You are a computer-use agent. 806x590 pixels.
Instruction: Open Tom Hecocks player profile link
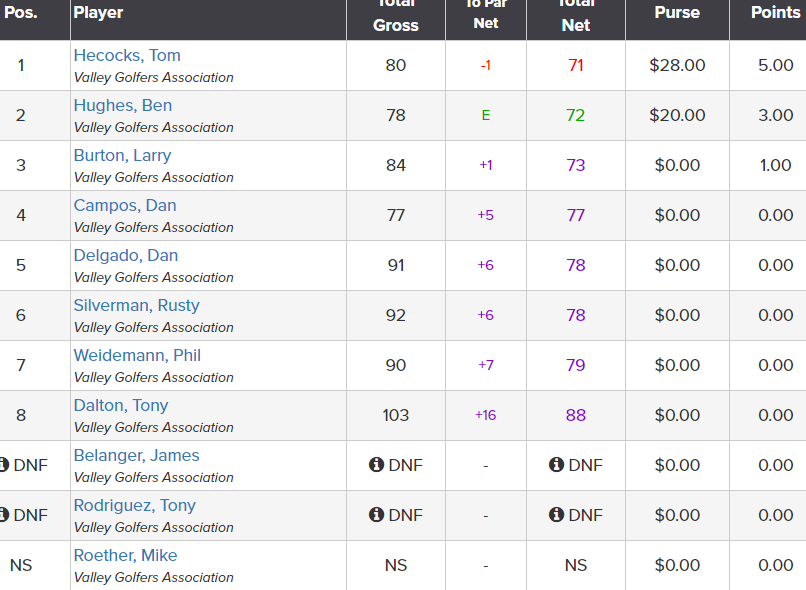pos(127,56)
